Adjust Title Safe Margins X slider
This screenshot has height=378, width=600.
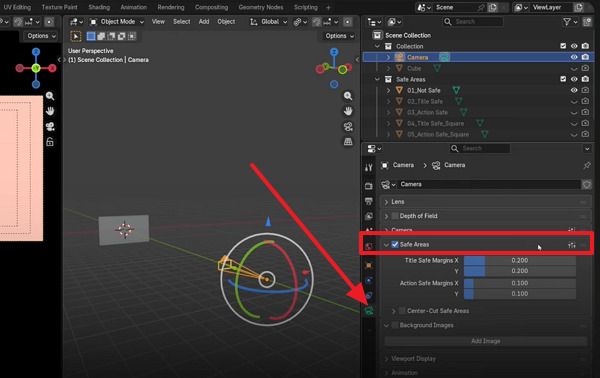point(520,261)
